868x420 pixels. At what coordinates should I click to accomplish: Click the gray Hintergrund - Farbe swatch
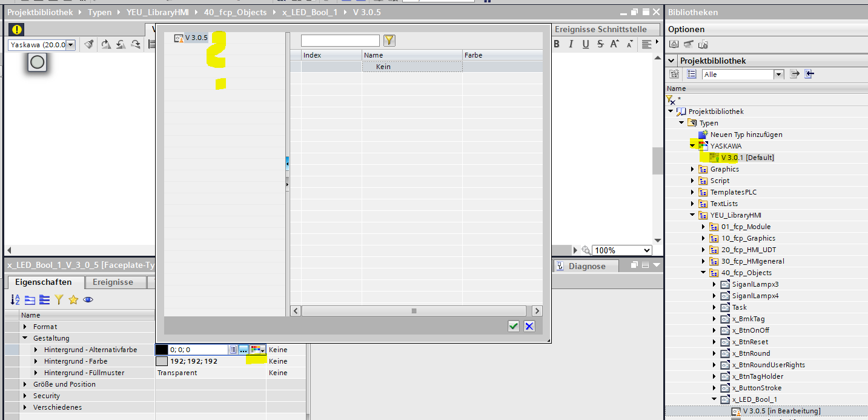[x=162, y=361]
